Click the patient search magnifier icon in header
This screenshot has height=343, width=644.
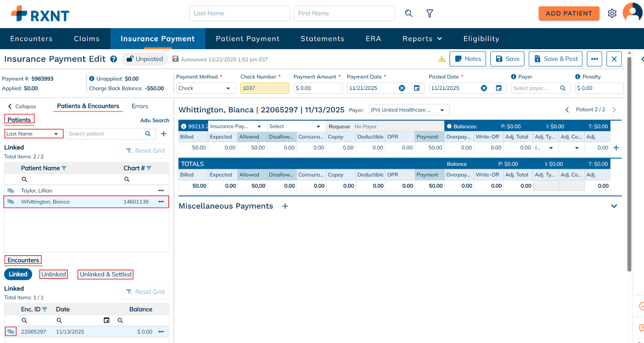click(409, 13)
